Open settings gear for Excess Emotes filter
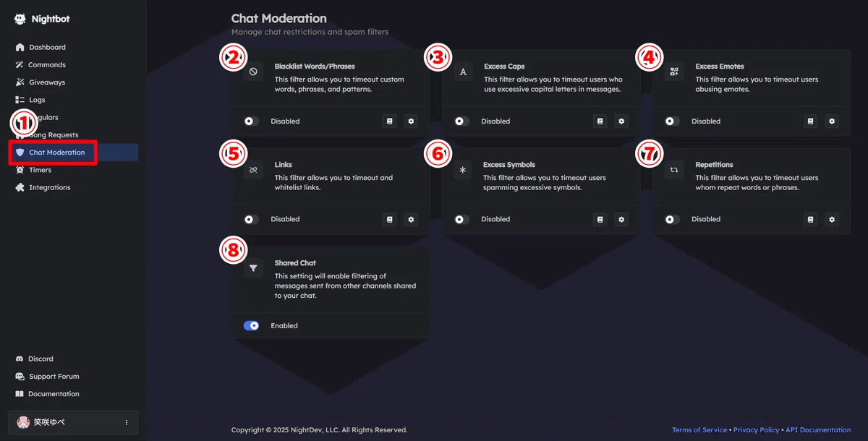Viewport: 868px width, 441px height. (x=832, y=121)
